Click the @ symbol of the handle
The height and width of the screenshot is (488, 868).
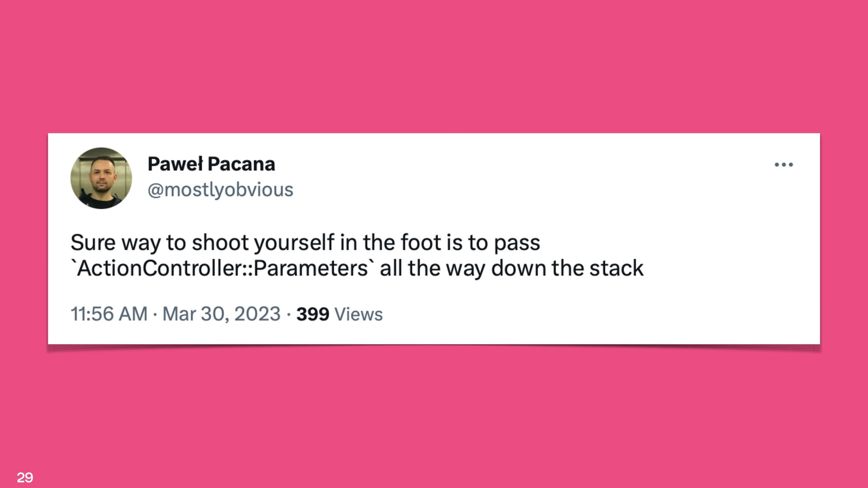(155, 190)
